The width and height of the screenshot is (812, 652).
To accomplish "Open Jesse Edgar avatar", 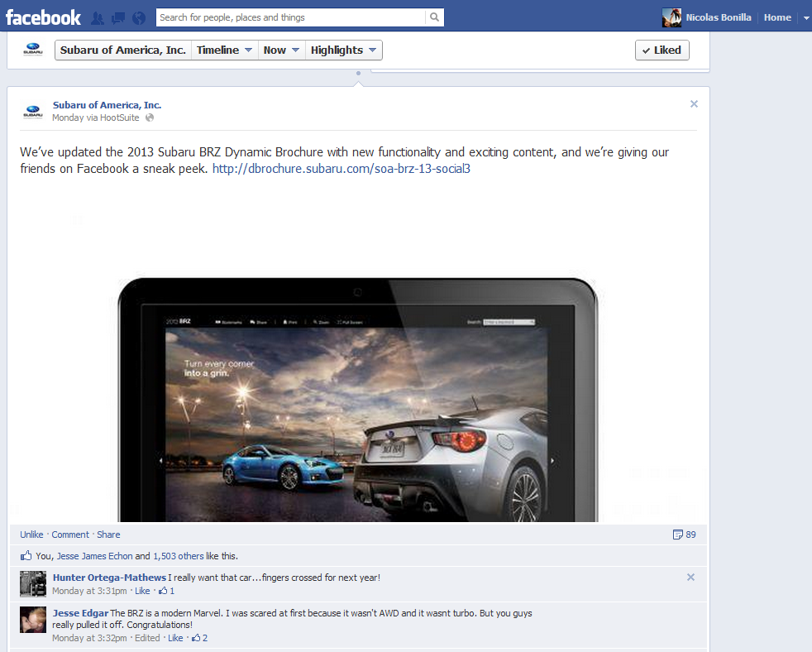I will (x=33, y=620).
